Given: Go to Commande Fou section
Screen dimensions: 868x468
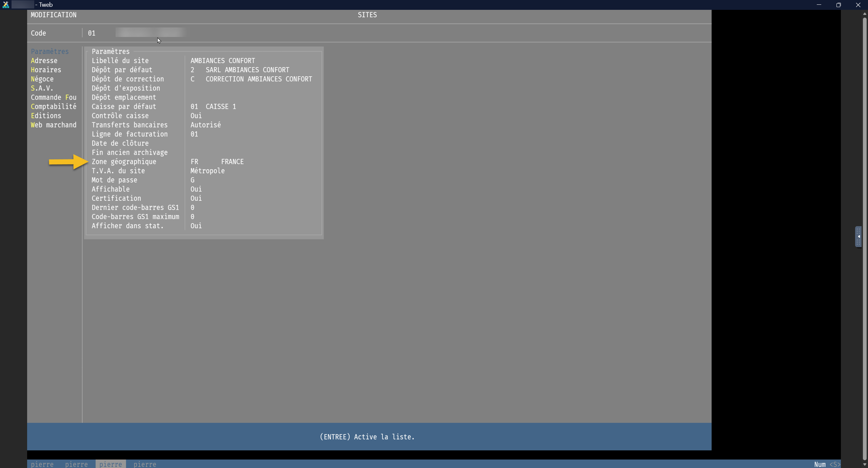Looking at the screenshot, I should click(54, 97).
